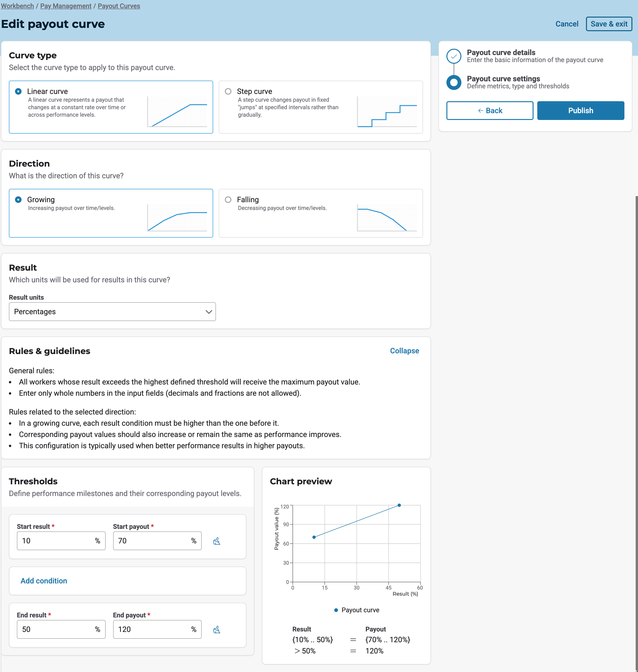Click the Payout curve settings step circle
This screenshot has width=638, height=672.
(454, 82)
